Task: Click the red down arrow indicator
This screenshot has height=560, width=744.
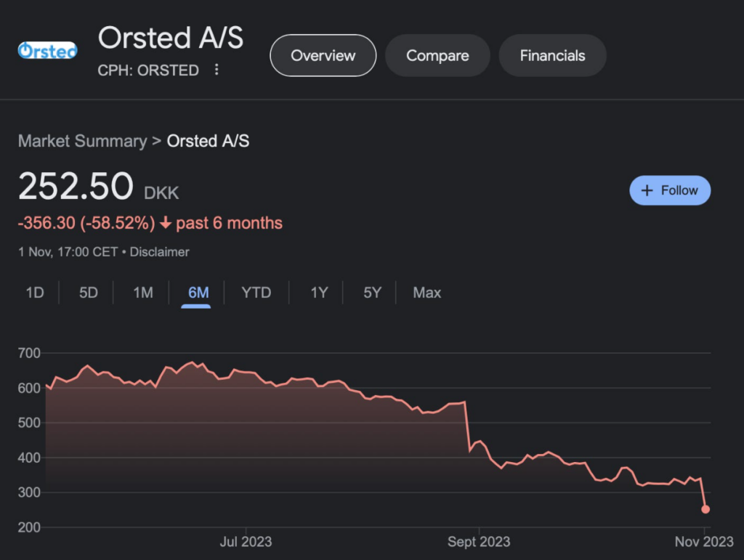Action: pyautogui.click(x=166, y=224)
